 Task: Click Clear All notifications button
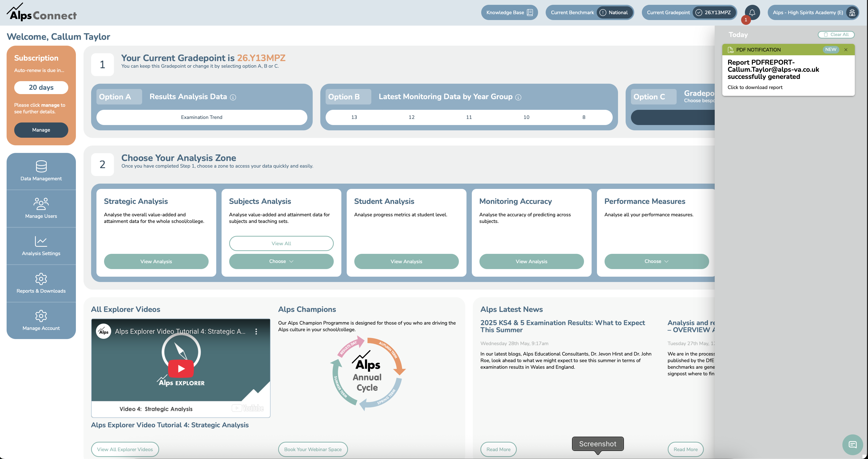(x=836, y=34)
